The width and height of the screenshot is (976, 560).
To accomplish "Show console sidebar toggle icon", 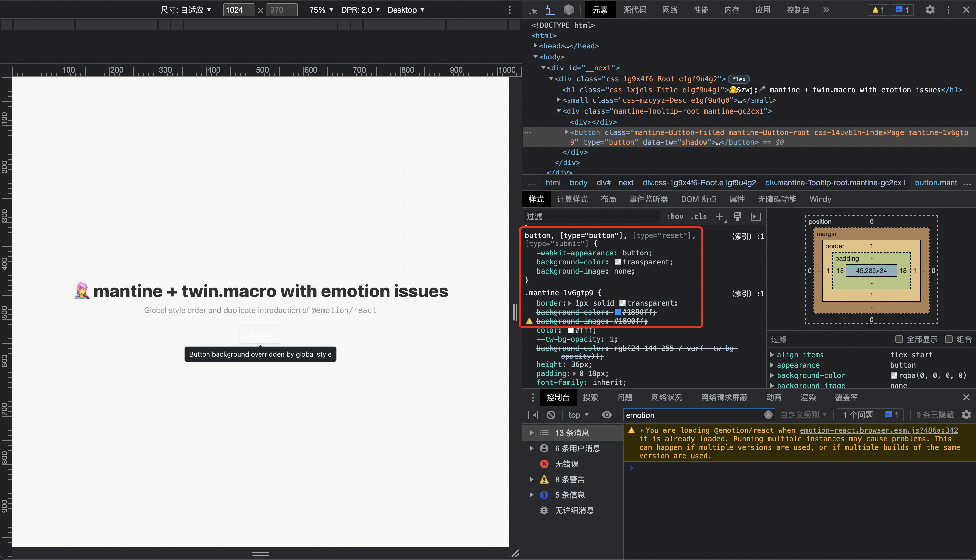I will click(x=533, y=415).
